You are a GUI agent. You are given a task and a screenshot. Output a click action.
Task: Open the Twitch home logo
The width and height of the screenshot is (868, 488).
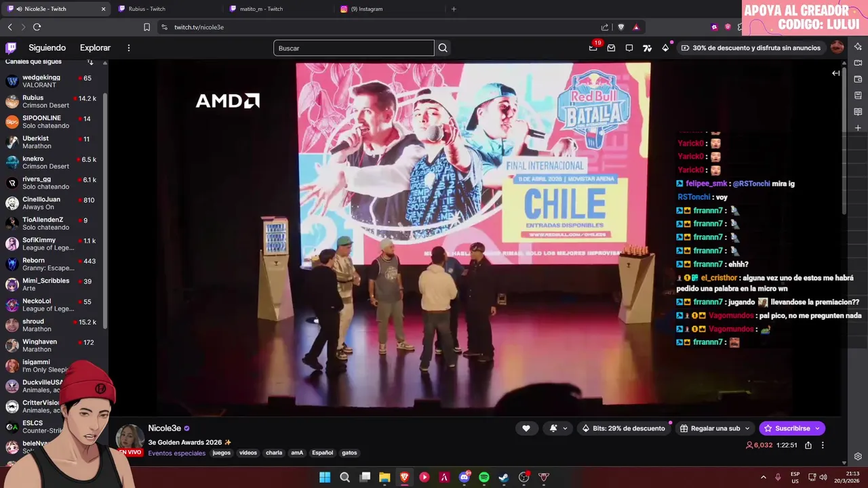click(x=11, y=48)
